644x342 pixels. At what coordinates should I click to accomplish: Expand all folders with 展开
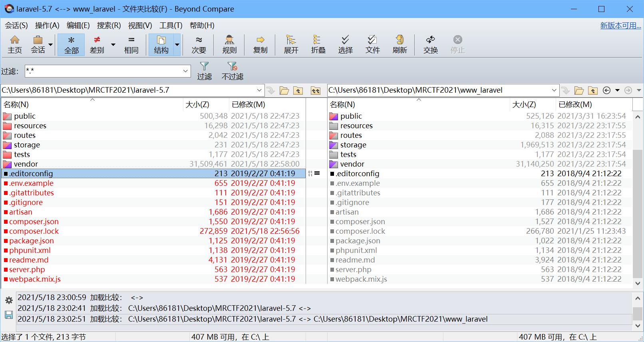[291, 44]
